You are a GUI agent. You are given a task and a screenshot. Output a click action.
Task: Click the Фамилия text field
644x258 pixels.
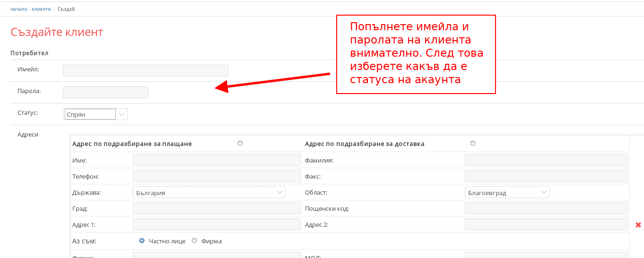[x=546, y=160]
